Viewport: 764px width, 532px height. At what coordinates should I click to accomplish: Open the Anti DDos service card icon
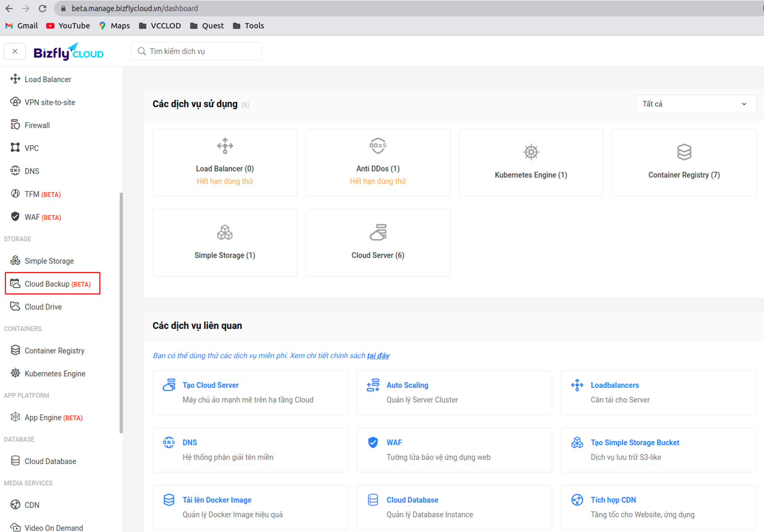[377, 146]
